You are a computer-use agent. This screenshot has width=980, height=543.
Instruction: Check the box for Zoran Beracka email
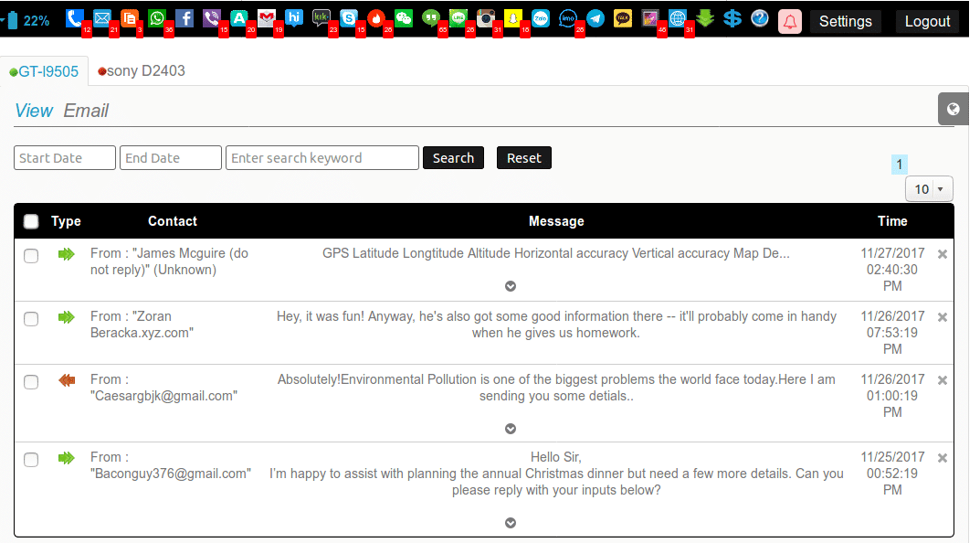31,319
